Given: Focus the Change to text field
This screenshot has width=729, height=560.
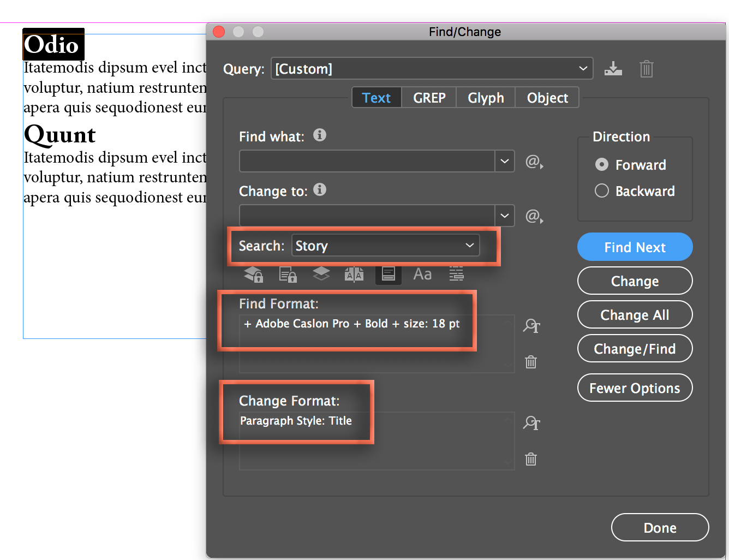Looking at the screenshot, I should click(367, 216).
